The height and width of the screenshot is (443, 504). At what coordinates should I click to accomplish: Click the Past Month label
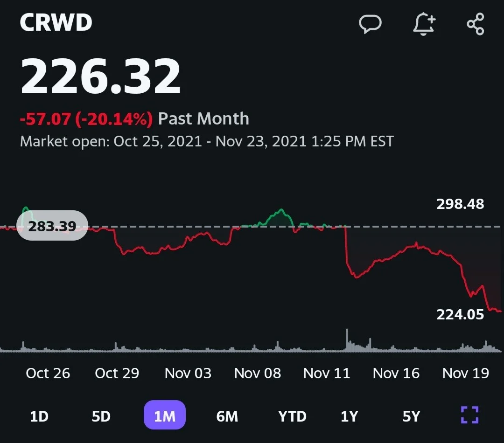tap(204, 119)
